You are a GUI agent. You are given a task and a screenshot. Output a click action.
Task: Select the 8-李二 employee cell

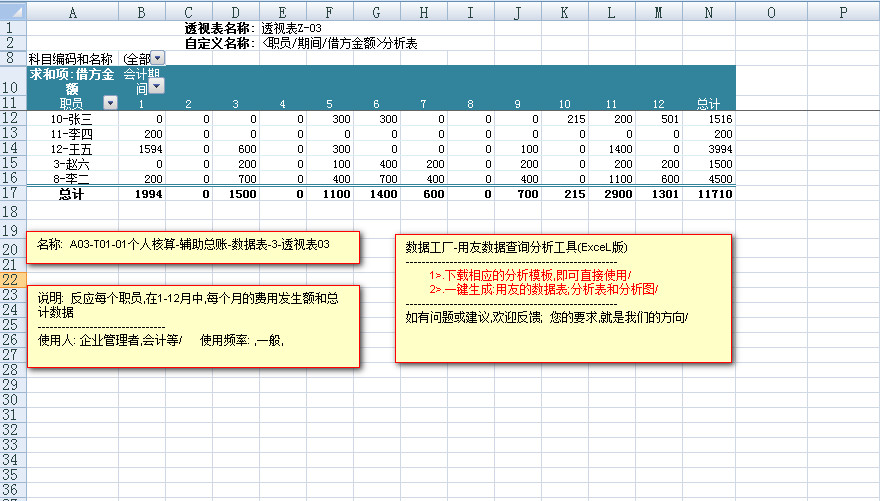[x=72, y=178]
